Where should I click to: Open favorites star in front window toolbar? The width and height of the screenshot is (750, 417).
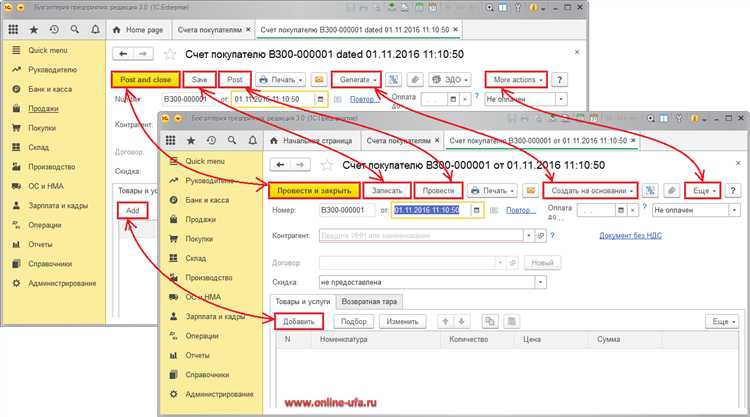(x=191, y=141)
